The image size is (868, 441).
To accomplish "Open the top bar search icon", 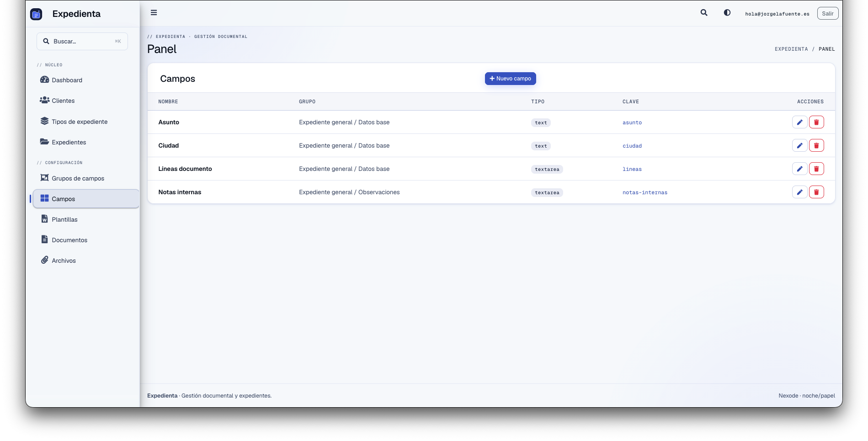I will [x=704, y=13].
